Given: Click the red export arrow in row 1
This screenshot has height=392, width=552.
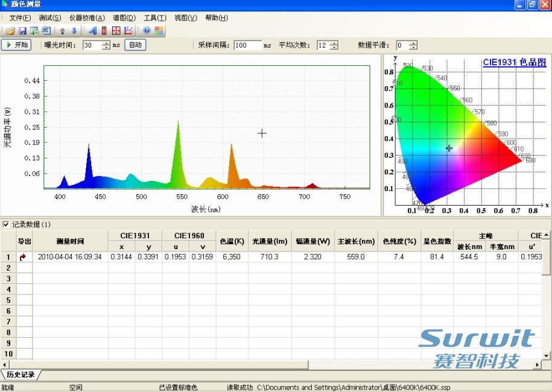Looking at the screenshot, I should coord(24,257).
